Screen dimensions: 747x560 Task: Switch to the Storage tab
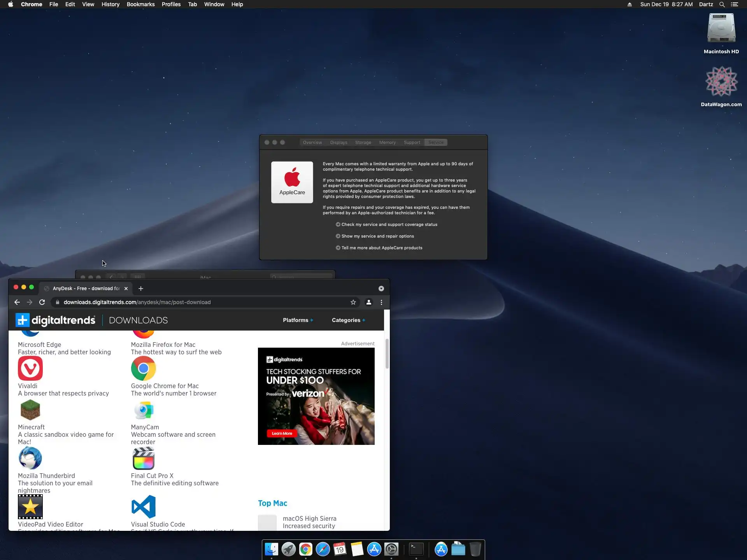point(363,142)
